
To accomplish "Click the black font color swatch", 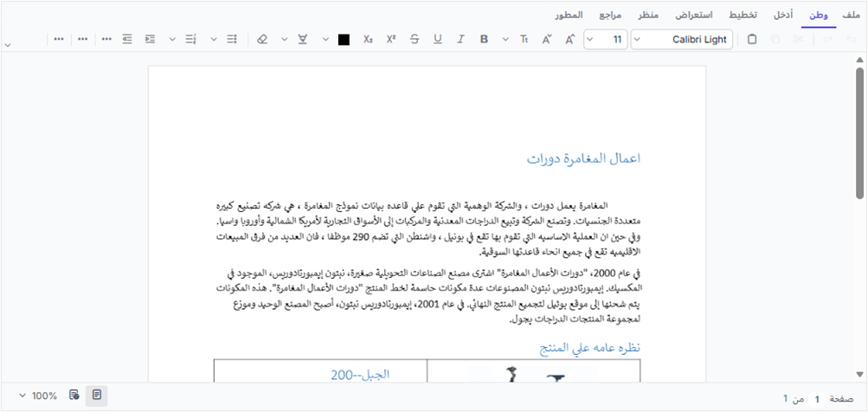I will [344, 40].
